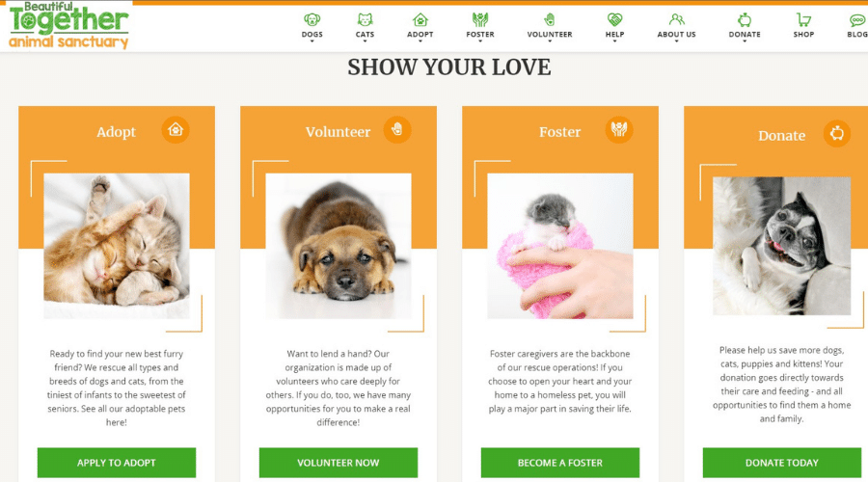
Task: Click the Volunteer hand icon in navigation
Action: tap(549, 20)
